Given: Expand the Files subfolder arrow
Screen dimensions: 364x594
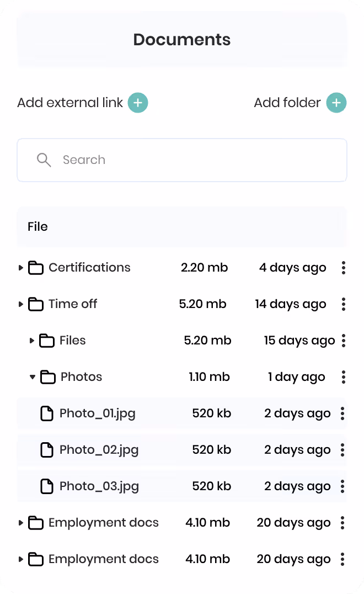Looking at the screenshot, I should point(32,341).
